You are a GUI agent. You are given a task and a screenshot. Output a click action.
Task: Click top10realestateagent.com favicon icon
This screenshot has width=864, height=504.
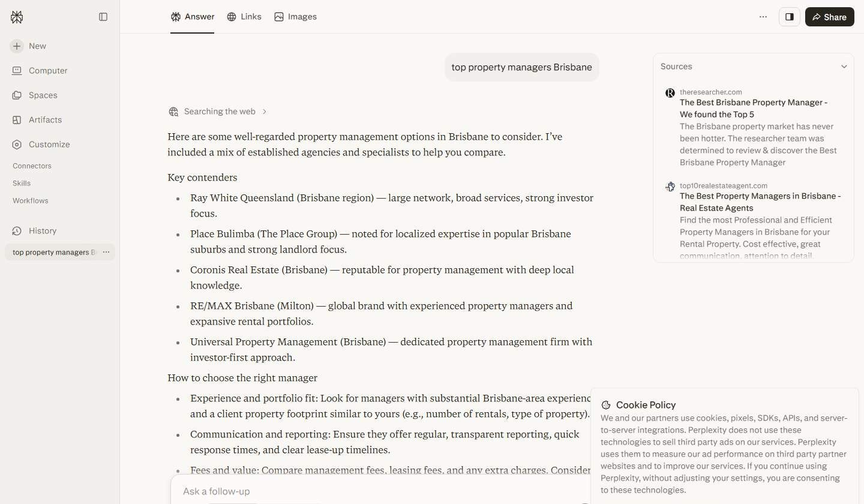pyautogui.click(x=670, y=187)
